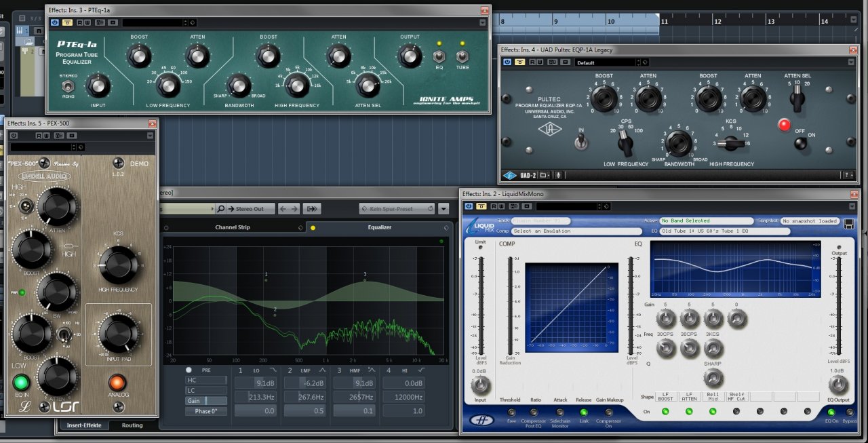The height and width of the screenshot is (443, 868).
Task: Open LiquidMix Snapshot selection field
Action: 810,221
